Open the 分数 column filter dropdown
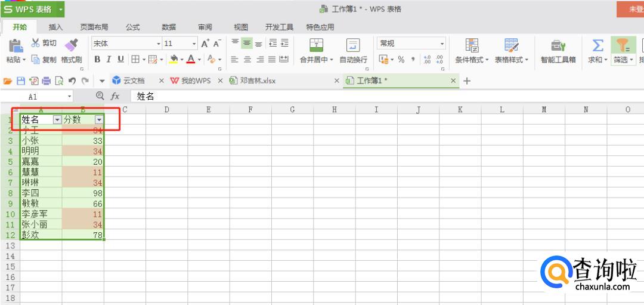Screen dimensions: 644x305 (x=98, y=119)
